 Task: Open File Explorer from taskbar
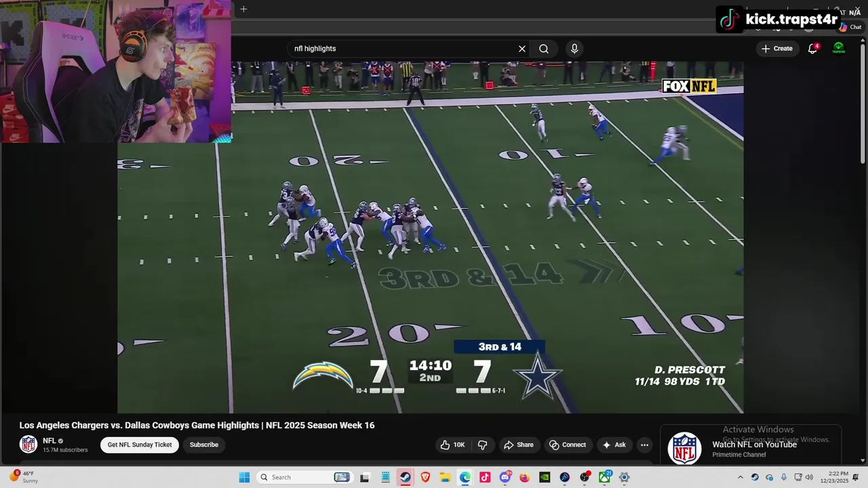tap(445, 477)
